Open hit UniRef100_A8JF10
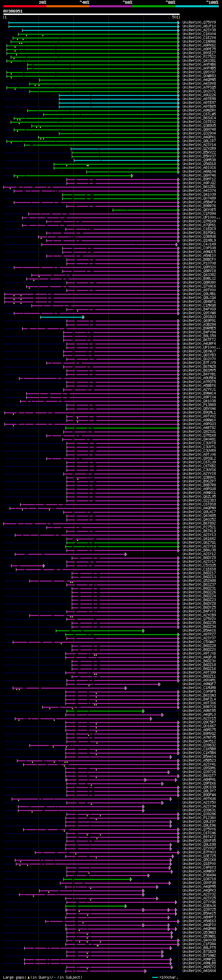 pos(199,26)
